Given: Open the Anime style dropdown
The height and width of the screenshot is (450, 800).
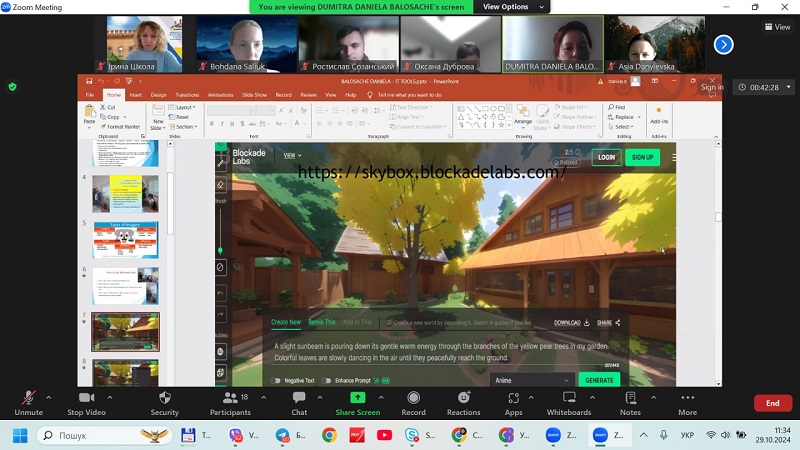Looking at the screenshot, I should pyautogui.click(x=532, y=381).
